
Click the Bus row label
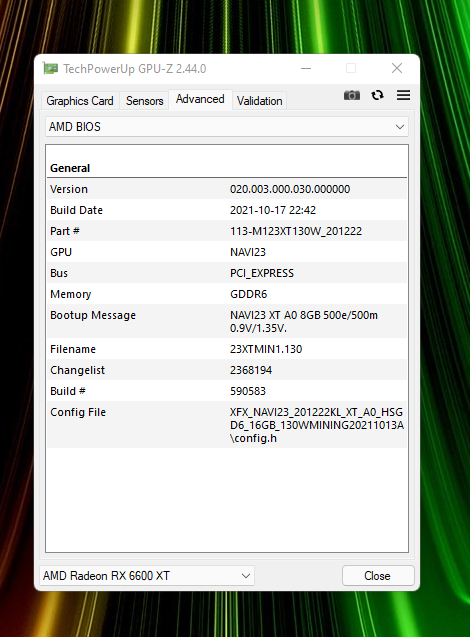pos(59,273)
